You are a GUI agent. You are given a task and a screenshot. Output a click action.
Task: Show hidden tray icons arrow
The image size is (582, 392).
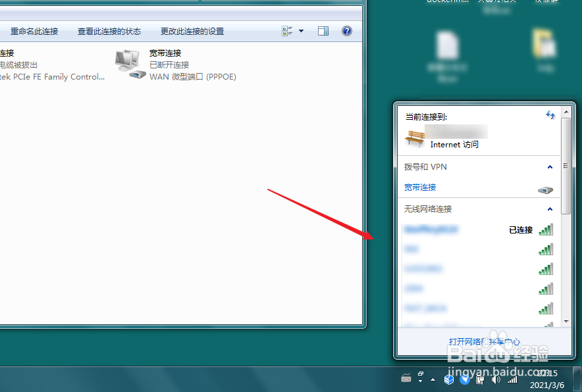point(433,380)
